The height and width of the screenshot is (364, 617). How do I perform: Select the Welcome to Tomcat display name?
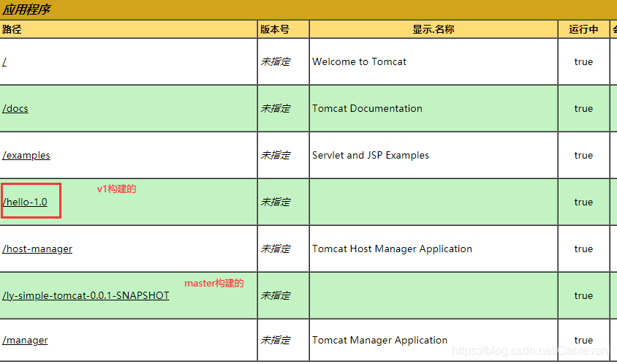(359, 62)
